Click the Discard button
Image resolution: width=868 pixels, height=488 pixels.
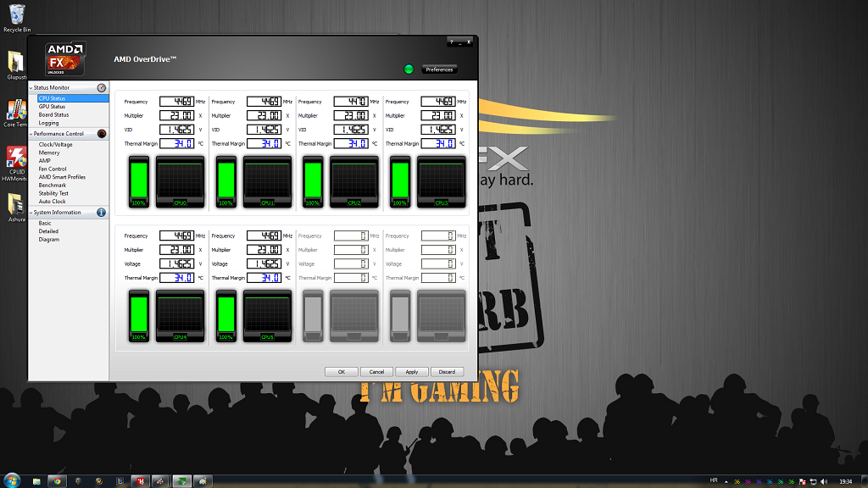pos(448,372)
